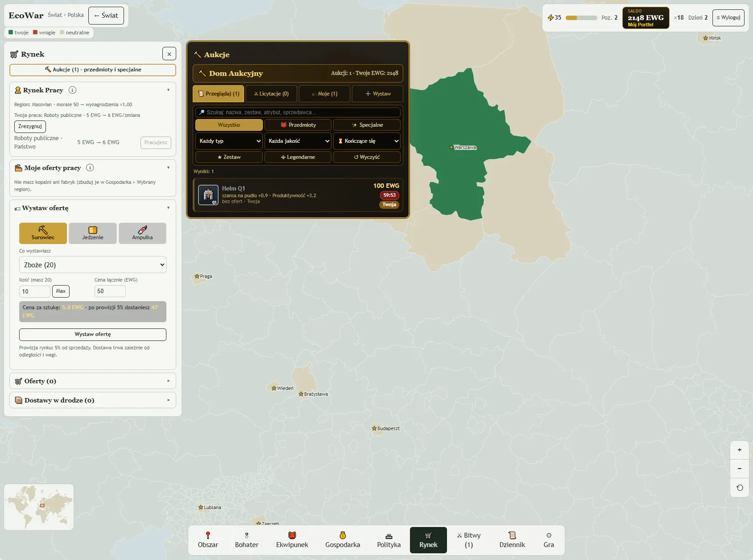
Task: Switch to the Przeglądaj (1) tab
Action: coord(219,94)
